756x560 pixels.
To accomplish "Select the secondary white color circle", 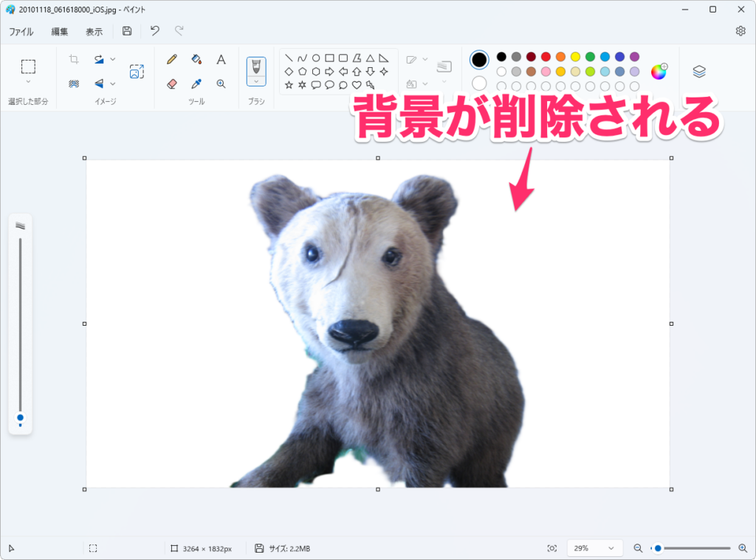I will click(x=479, y=83).
